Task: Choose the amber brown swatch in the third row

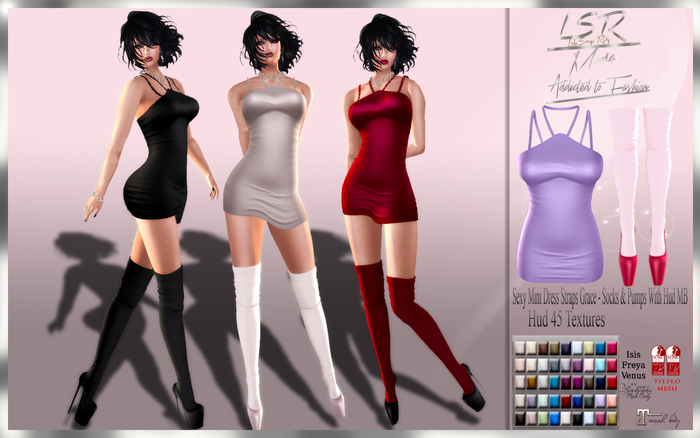Action: (x=532, y=382)
